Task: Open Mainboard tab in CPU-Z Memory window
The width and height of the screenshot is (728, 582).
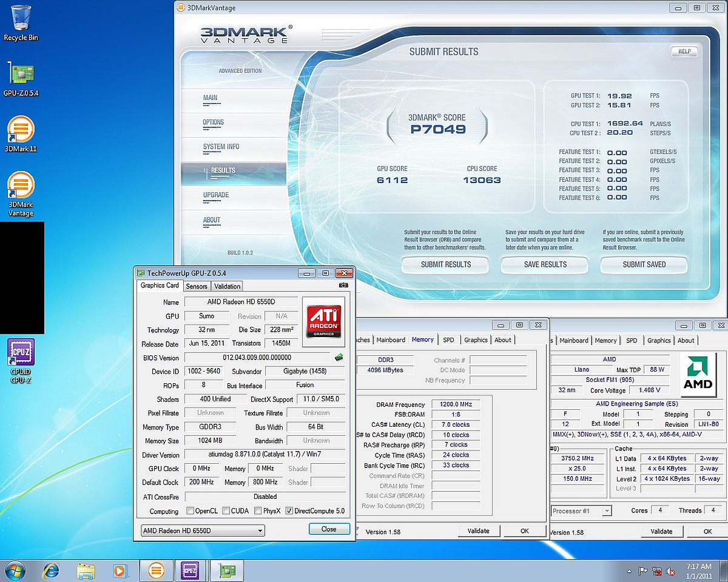Action: 391,340
